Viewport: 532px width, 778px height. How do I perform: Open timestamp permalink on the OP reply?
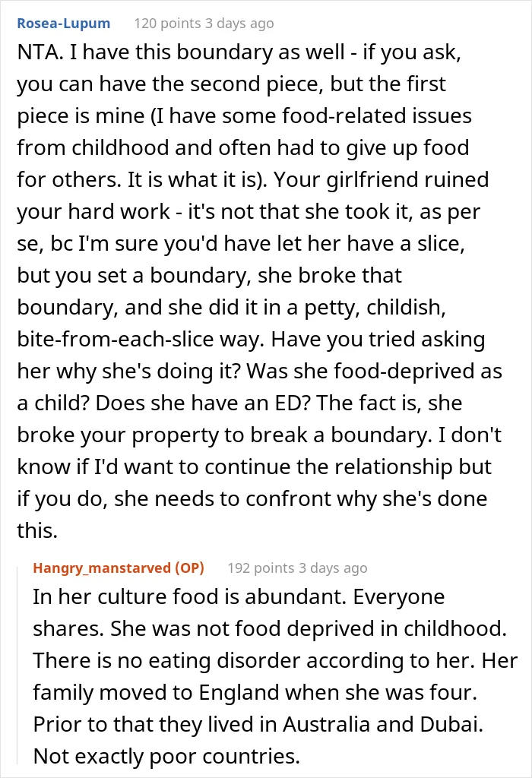(333, 568)
